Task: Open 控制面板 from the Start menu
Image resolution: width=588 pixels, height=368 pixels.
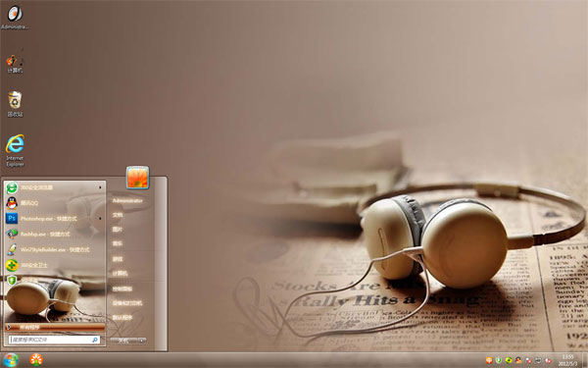Action: coord(122,289)
